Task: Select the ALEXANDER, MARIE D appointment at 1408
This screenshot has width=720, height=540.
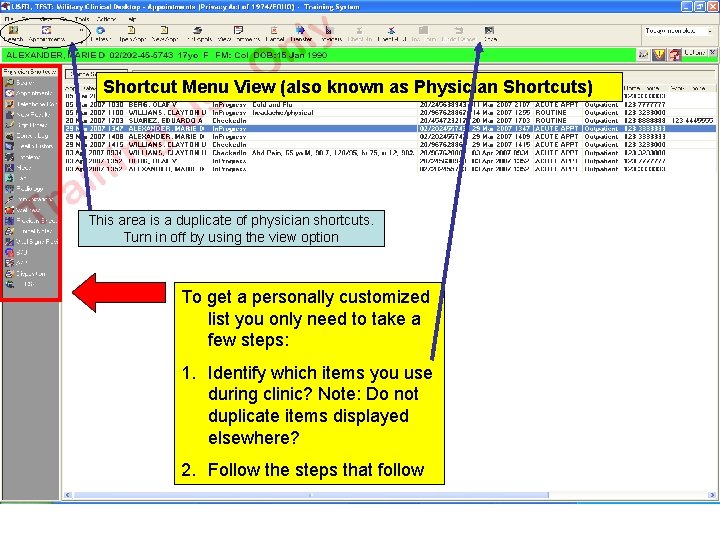Action: pos(389,136)
